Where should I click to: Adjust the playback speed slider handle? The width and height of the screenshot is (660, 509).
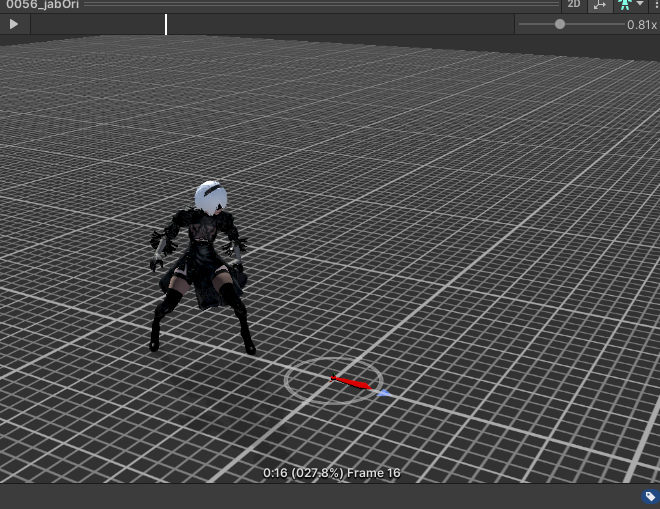(x=559, y=24)
